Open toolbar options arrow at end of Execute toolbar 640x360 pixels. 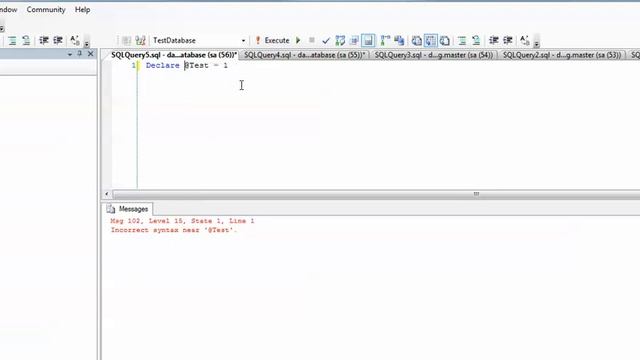click(x=537, y=42)
